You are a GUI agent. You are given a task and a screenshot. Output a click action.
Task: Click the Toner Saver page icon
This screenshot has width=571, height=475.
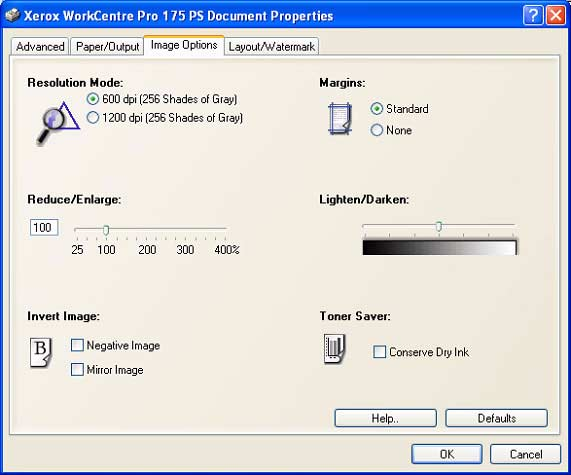334,349
